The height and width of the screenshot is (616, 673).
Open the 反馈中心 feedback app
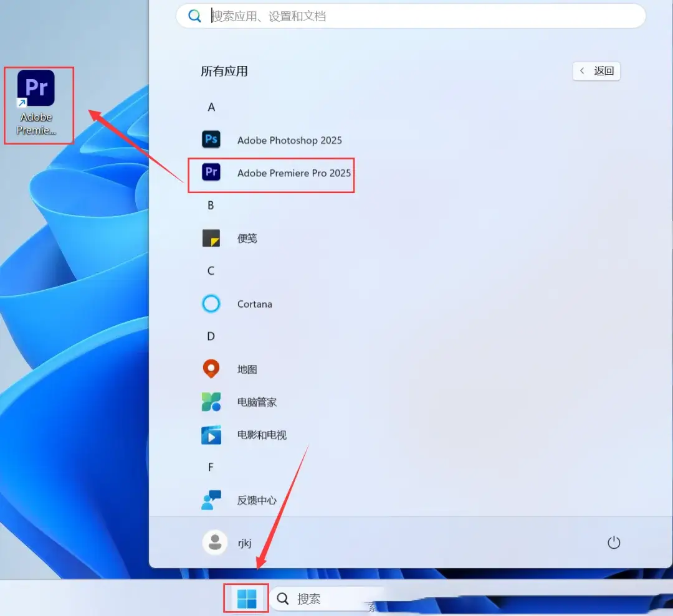coord(257,501)
